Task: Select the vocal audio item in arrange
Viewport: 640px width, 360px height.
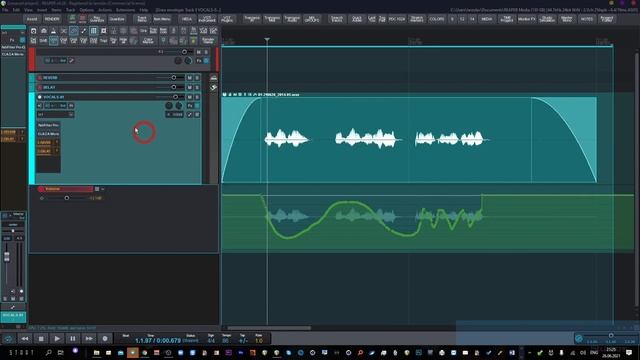Action: pyautogui.click(x=409, y=140)
